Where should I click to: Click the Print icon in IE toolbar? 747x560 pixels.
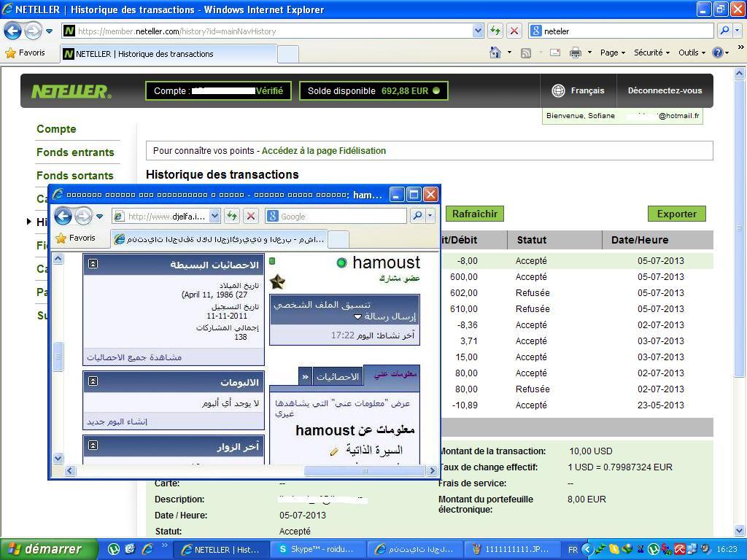click(576, 52)
